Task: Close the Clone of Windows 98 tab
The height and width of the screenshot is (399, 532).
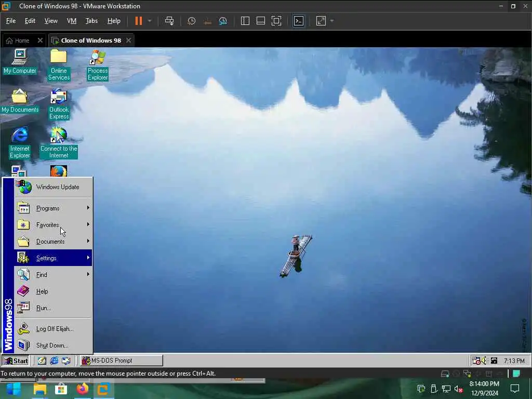Action: tap(129, 41)
